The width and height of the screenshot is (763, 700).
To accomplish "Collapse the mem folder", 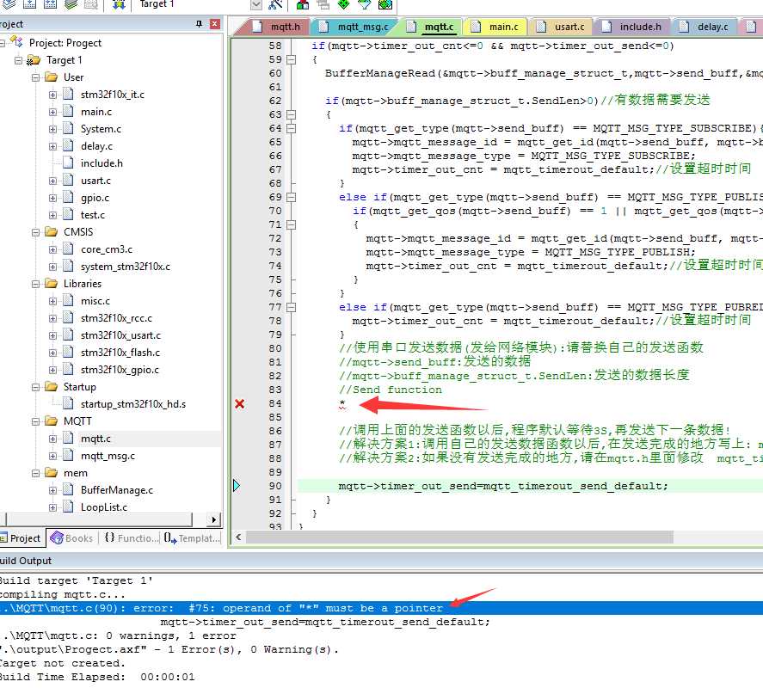I will click(x=35, y=473).
